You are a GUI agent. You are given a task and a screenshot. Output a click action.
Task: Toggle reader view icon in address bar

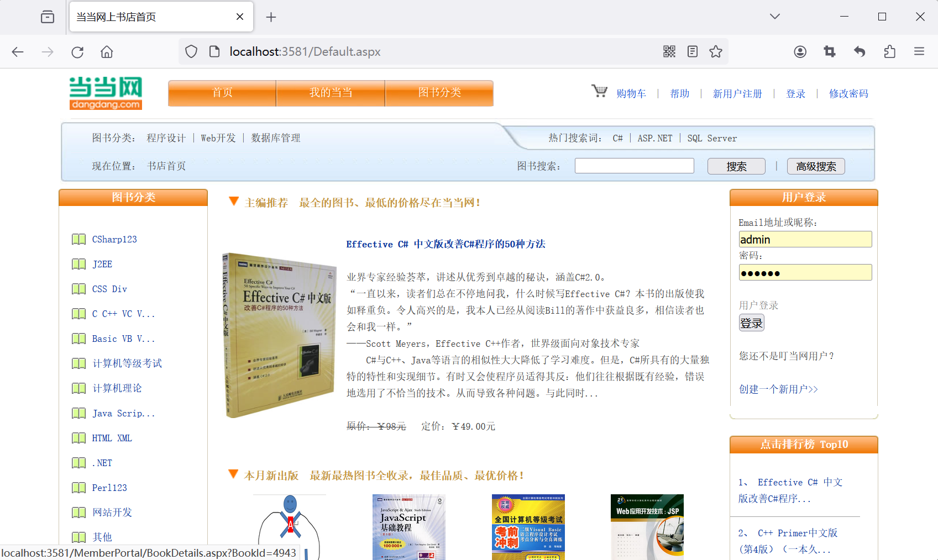(x=693, y=51)
